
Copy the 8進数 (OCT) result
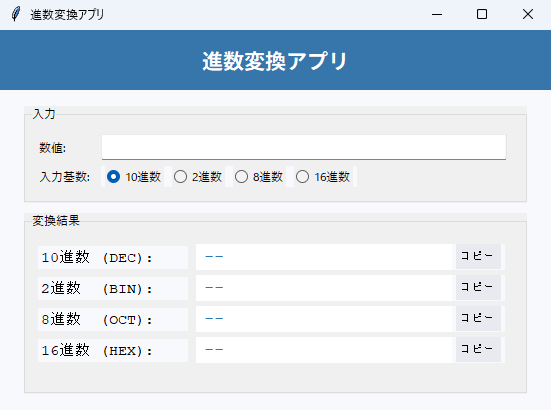pos(478,318)
